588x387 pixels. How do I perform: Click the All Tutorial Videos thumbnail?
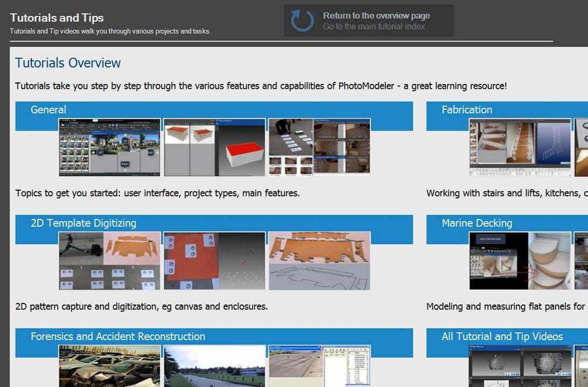[x=520, y=366]
